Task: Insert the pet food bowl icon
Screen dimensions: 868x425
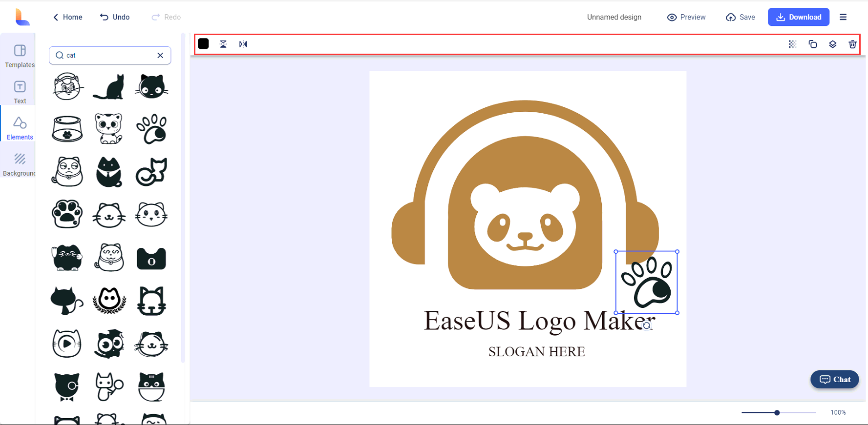Action: point(67,129)
